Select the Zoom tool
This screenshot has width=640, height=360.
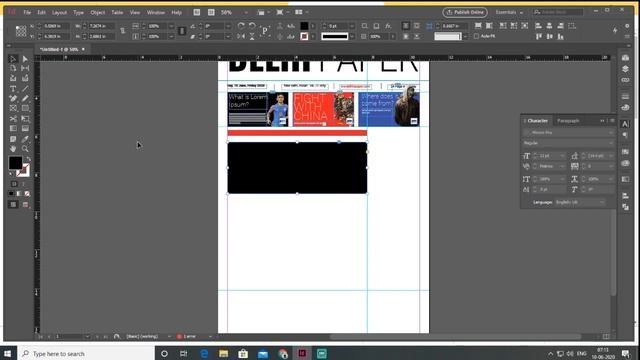pos(25,149)
